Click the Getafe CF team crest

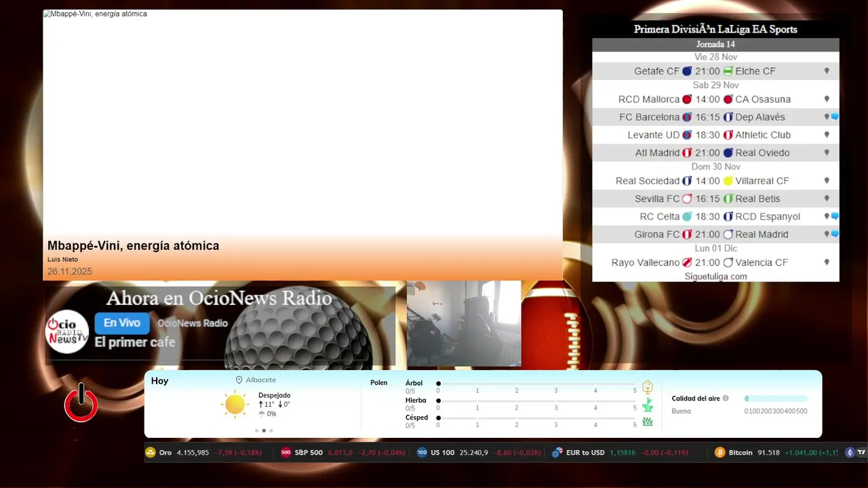click(687, 71)
